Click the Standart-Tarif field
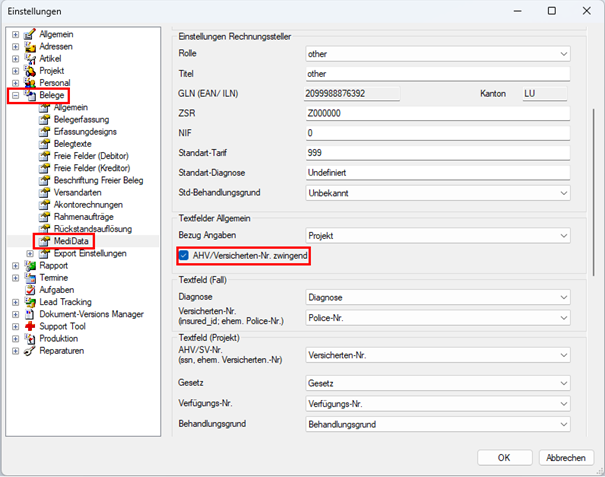Screen dimensions: 605x477 [x=438, y=153]
